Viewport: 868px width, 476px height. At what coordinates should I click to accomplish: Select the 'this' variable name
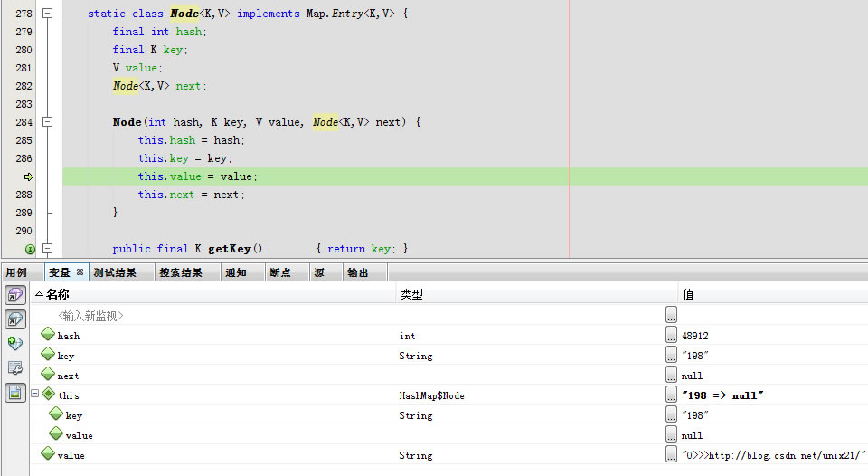tap(69, 395)
